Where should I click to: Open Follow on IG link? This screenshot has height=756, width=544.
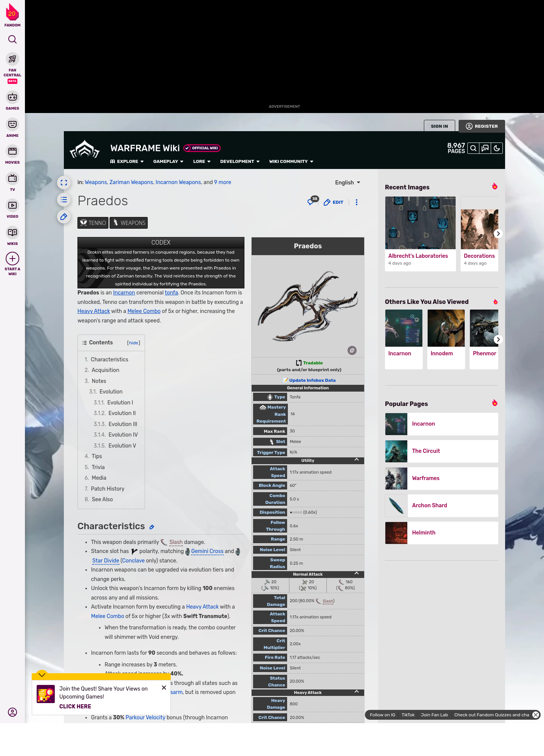click(382, 715)
